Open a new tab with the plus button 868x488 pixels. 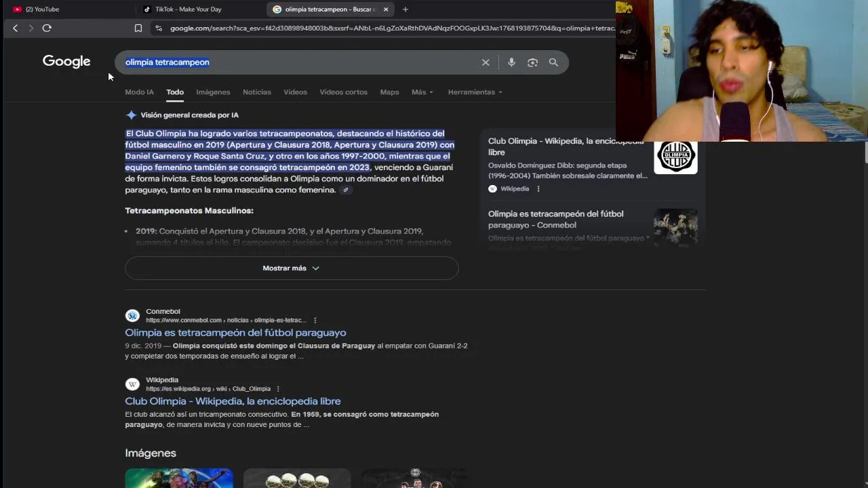click(405, 9)
